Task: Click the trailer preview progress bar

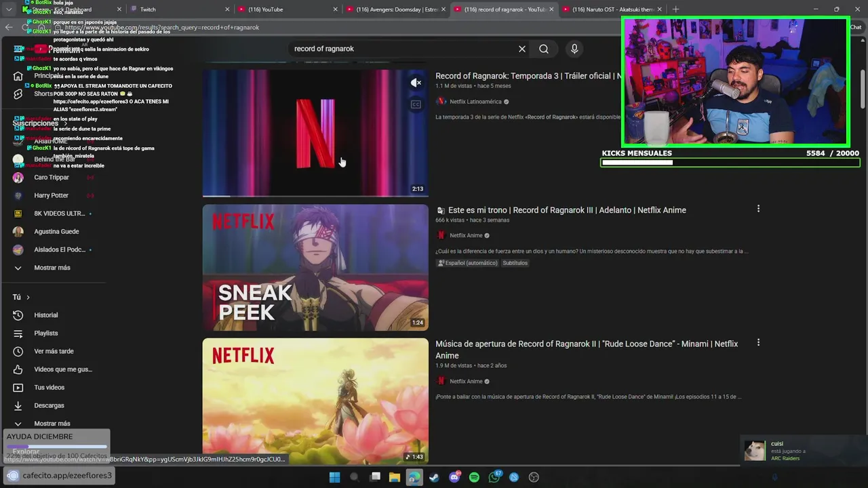Action: pyautogui.click(x=315, y=196)
